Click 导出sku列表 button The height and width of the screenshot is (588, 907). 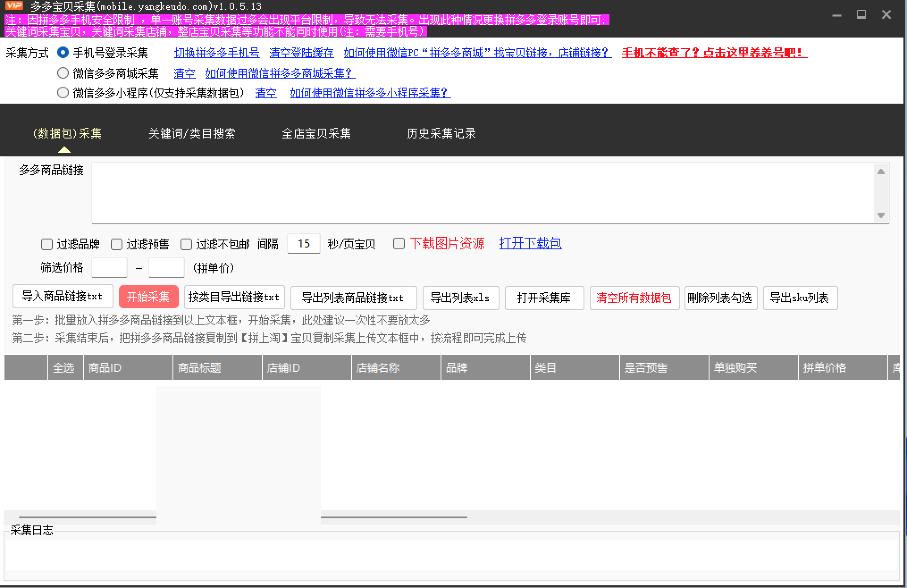coord(800,298)
